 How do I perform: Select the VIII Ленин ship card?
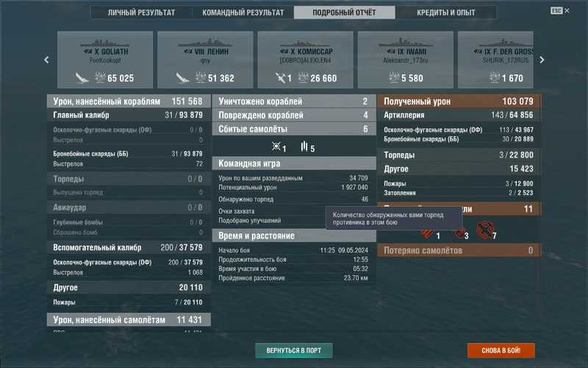point(205,60)
